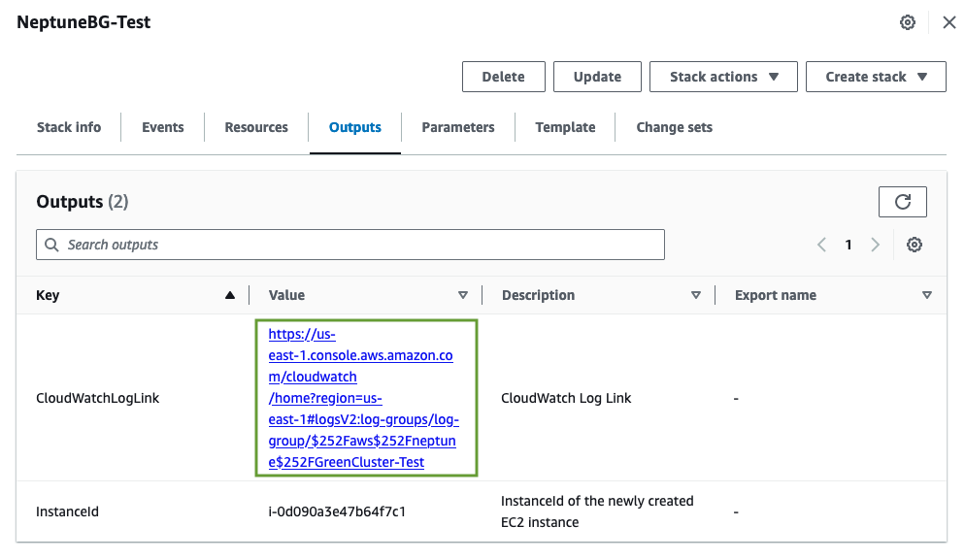
Task: Click the Update stack button
Action: coord(597,77)
